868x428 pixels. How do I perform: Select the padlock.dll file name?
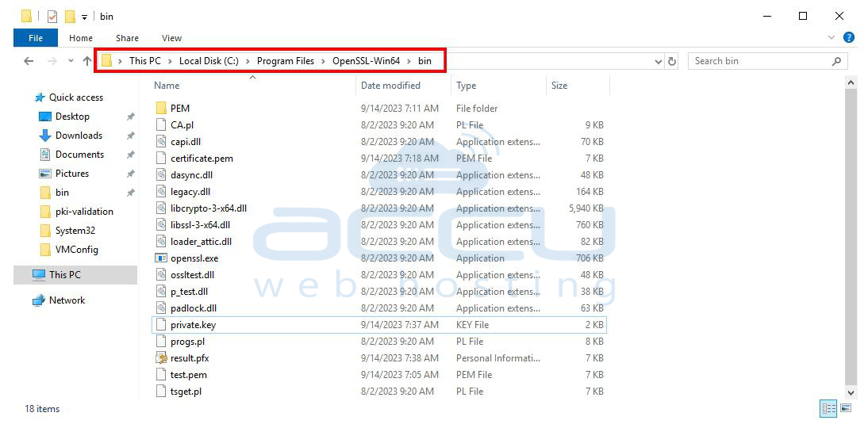click(x=194, y=308)
